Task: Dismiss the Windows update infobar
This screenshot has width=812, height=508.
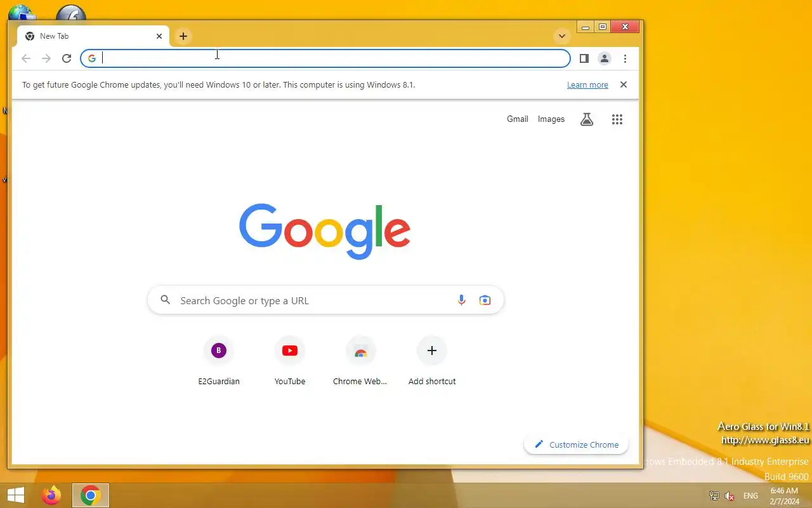Action: [x=624, y=84]
